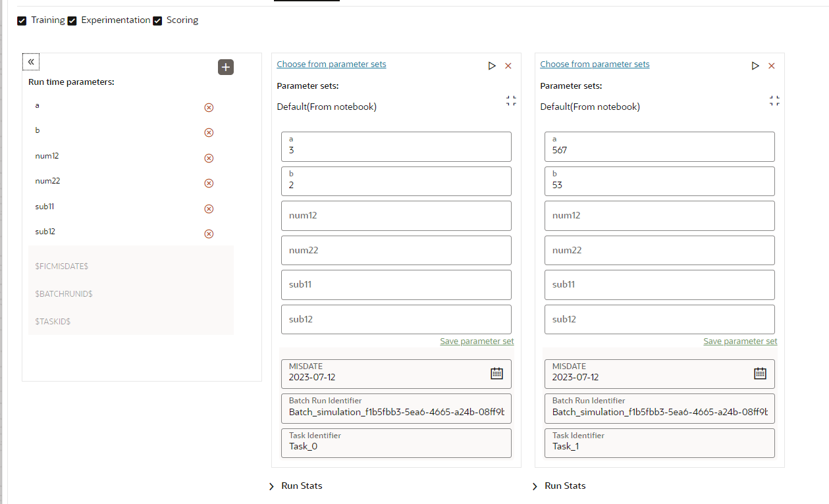Close the second parameter set panel

[x=772, y=66]
